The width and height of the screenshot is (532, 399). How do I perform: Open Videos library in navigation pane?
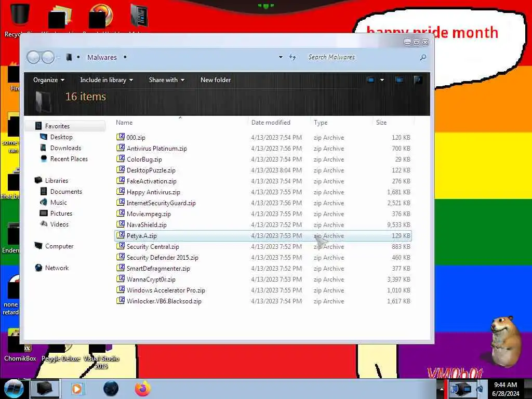click(x=59, y=224)
